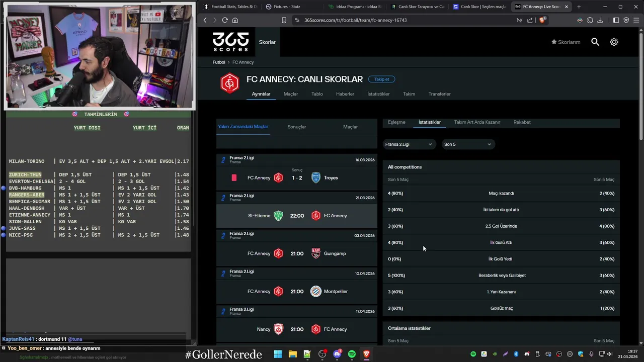Open Nancy vs FC Annecy match
Viewport: 644px width, 362px height.
pos(297,329)
